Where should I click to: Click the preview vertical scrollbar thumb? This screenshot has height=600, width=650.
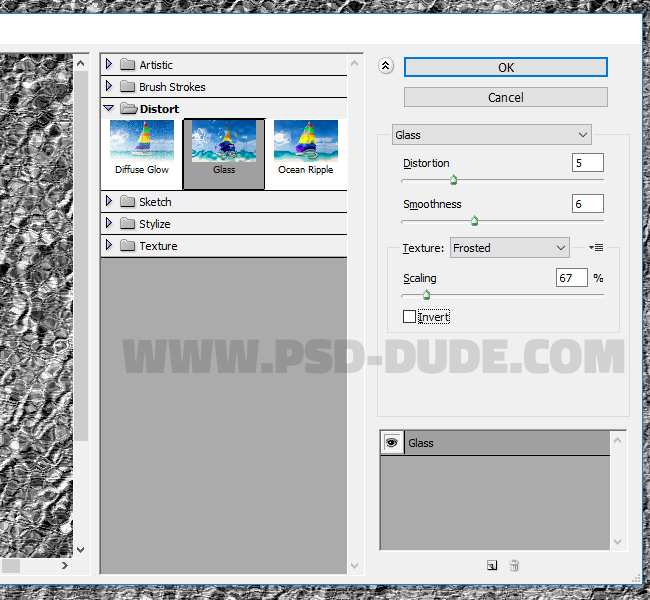(x=81, y=256)
